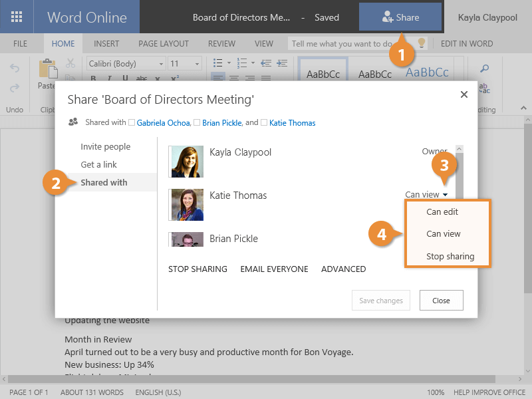Click the Share button in header

point(400,17)
